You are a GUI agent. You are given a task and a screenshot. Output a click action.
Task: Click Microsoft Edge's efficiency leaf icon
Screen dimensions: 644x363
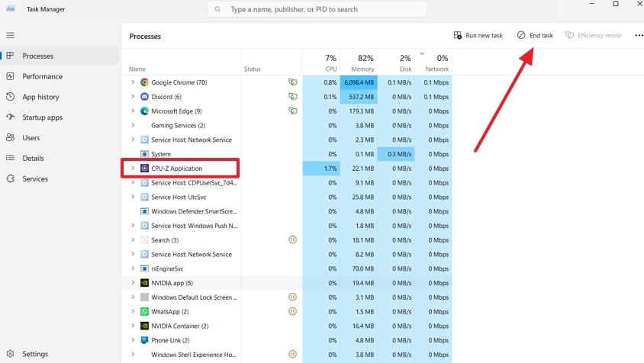[x=292, y=111]
